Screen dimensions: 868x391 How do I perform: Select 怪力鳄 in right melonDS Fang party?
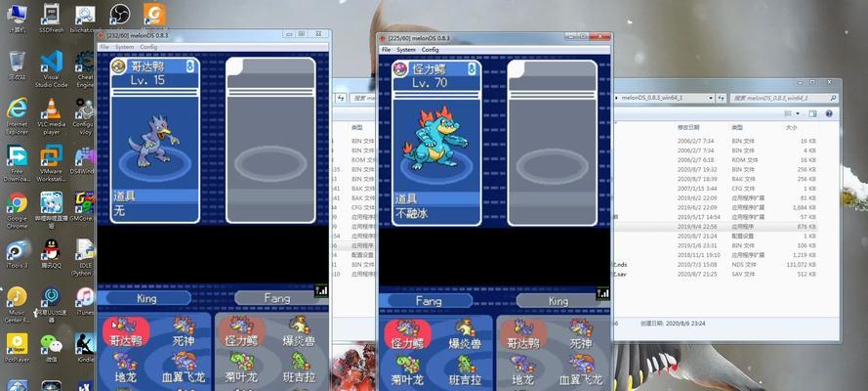[x=408, y=335]
